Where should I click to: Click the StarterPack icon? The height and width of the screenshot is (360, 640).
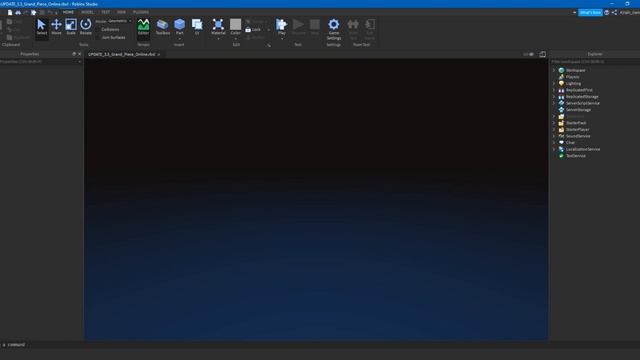pos(561,123)
